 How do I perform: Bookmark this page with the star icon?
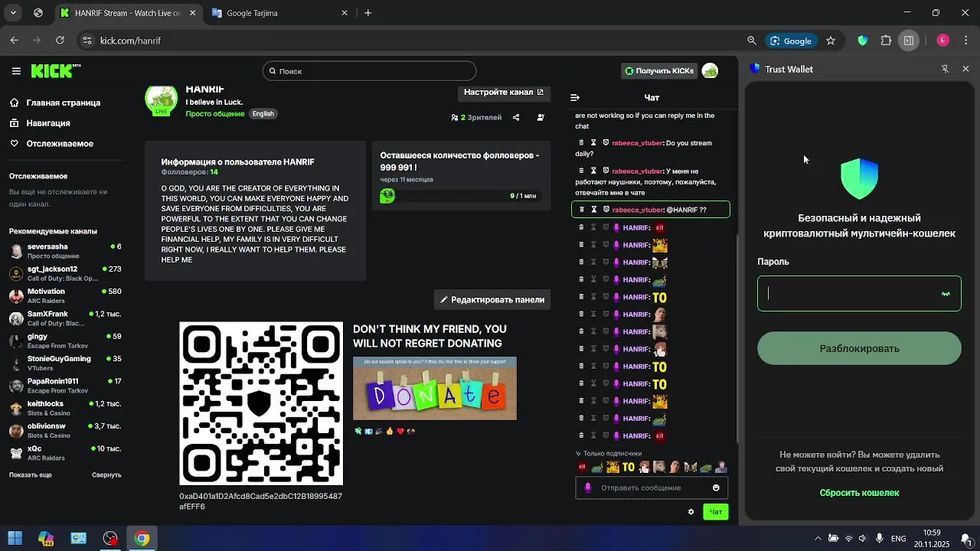[x=831, y=41]
